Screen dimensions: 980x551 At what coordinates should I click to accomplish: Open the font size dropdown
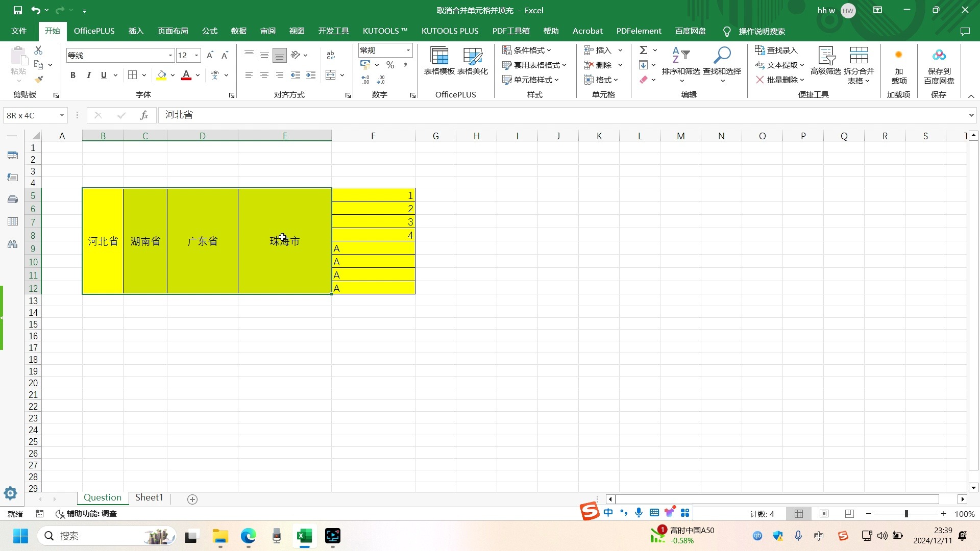(x=197, y=55)
